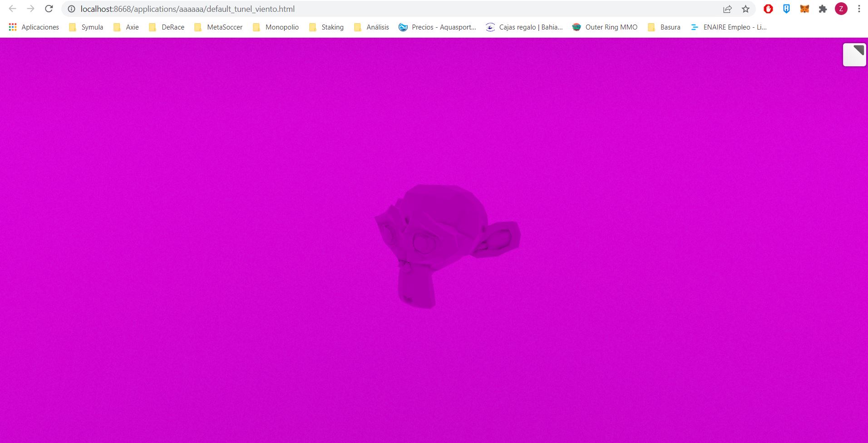
Task: Open the MetaMask fox extension
Action: click(x=804, y=9)
